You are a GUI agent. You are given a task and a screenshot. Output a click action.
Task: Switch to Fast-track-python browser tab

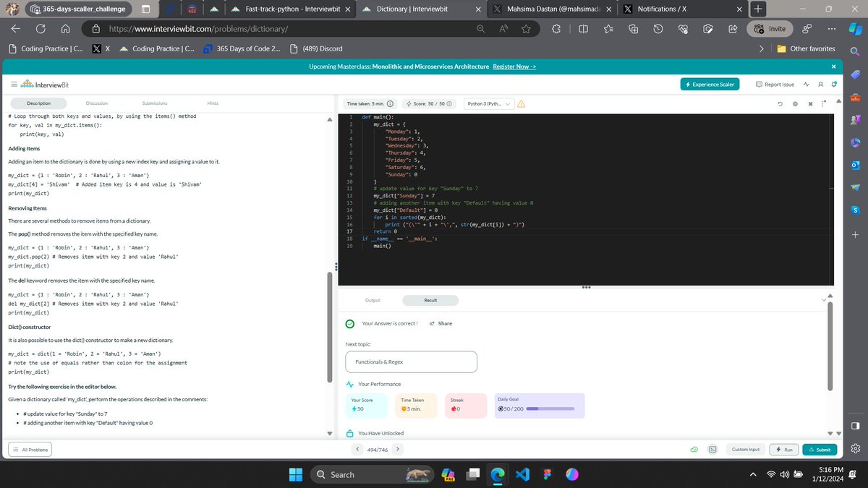point(292,9)
